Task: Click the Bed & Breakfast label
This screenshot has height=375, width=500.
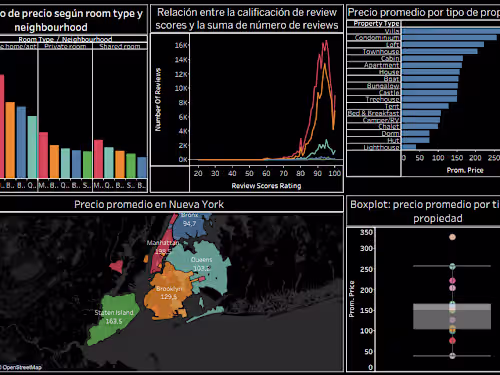Action: (x=373, y=113)
